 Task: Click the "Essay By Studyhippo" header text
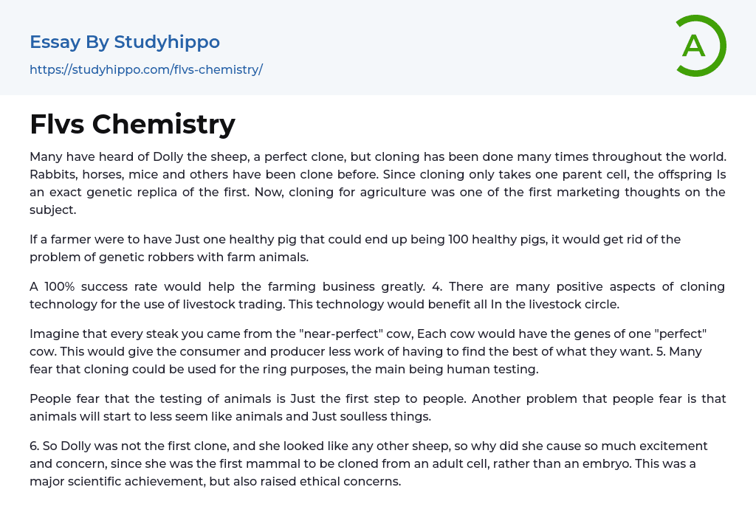[x=125, y=42]
